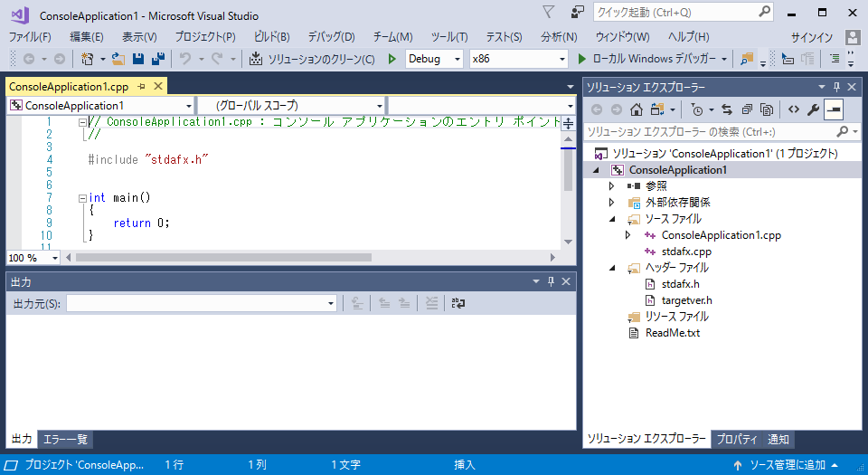Click the Redo arrow icon
868x475 pixels.
(217, 59)
